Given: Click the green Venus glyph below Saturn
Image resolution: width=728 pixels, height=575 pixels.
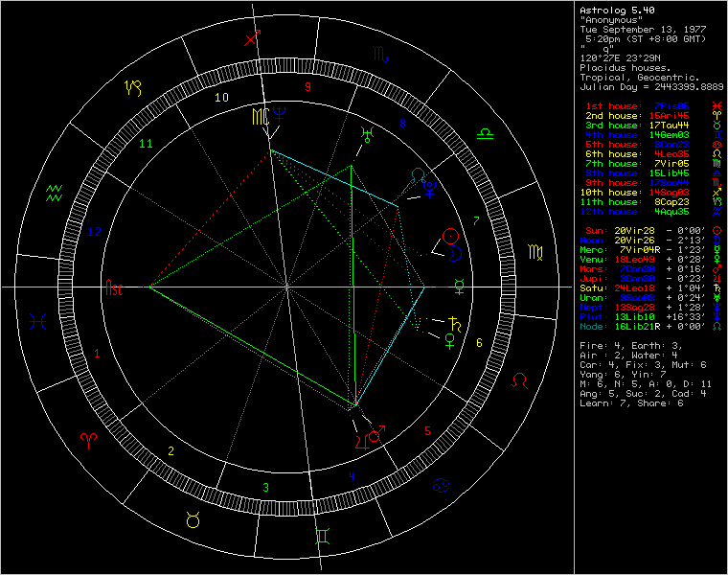Looking at the screenshot, I should tap(448, 337).
